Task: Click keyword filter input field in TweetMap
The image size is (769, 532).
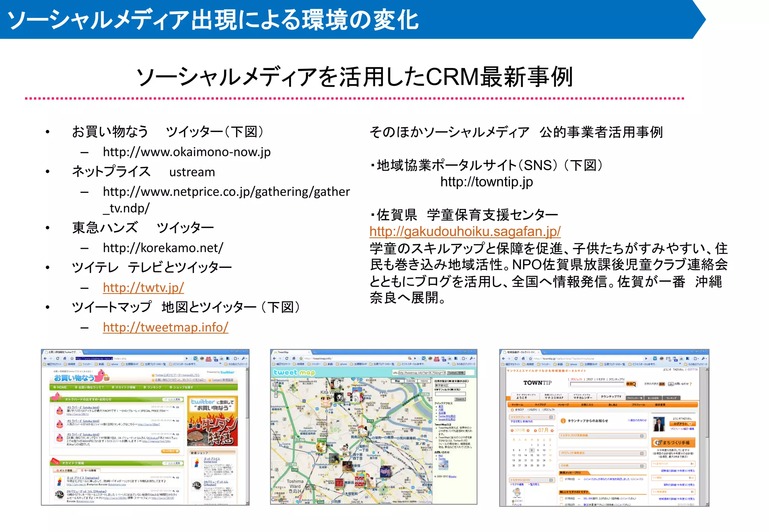Action: pos(451,394)
